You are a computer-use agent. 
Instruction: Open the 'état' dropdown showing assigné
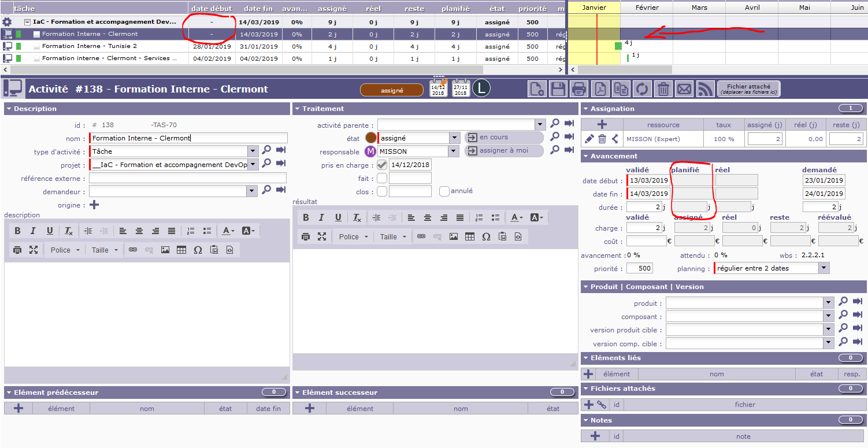[x=454, y=138]
